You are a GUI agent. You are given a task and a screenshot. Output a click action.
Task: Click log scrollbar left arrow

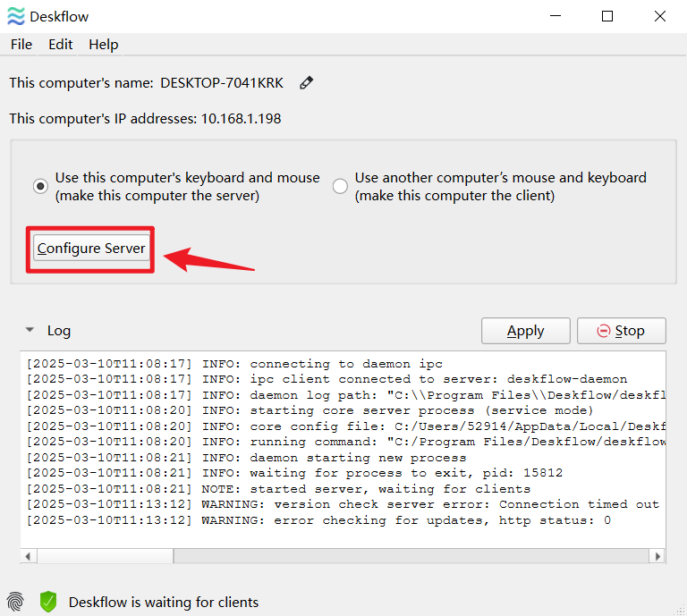tap(28, 556)
